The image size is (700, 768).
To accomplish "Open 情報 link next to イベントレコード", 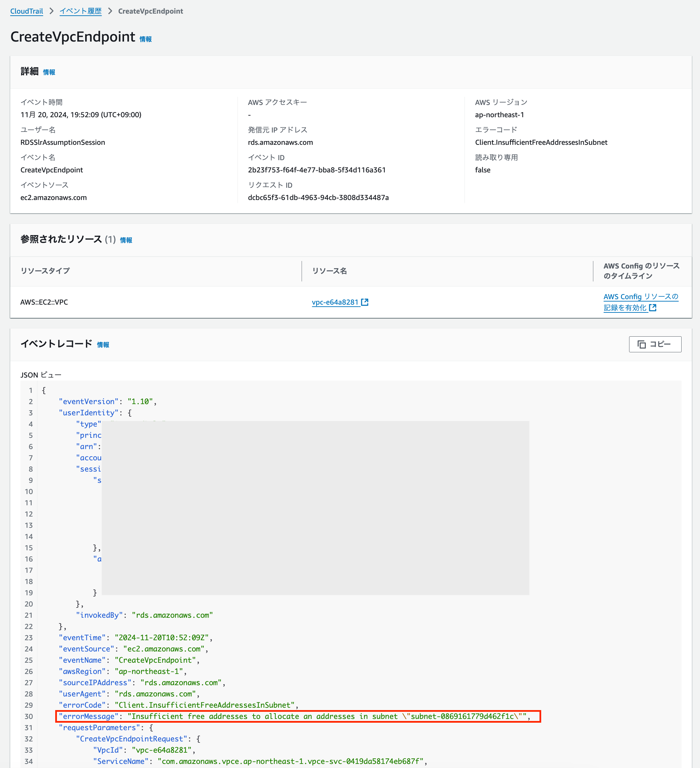I will pos(103,344).
